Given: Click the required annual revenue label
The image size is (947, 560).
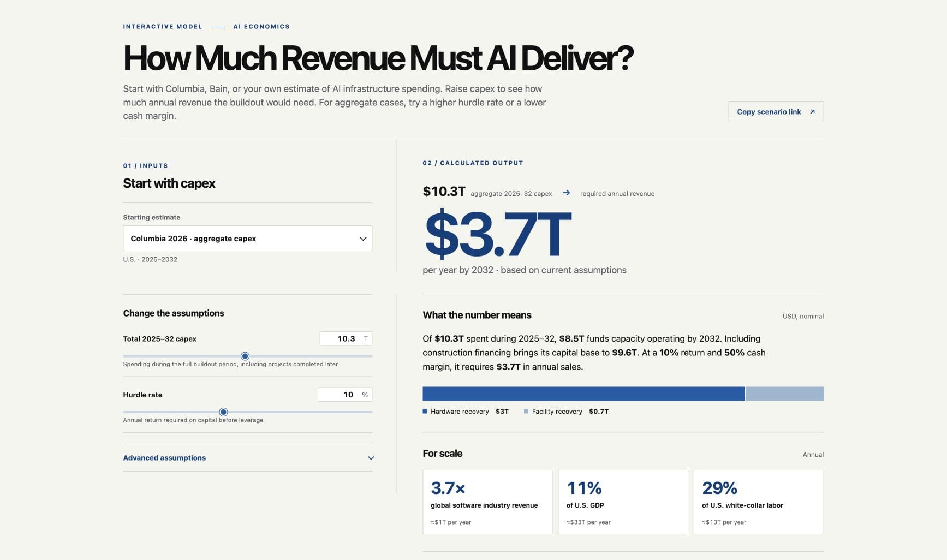Looking at the screenshot, I should tap(617, 194).
